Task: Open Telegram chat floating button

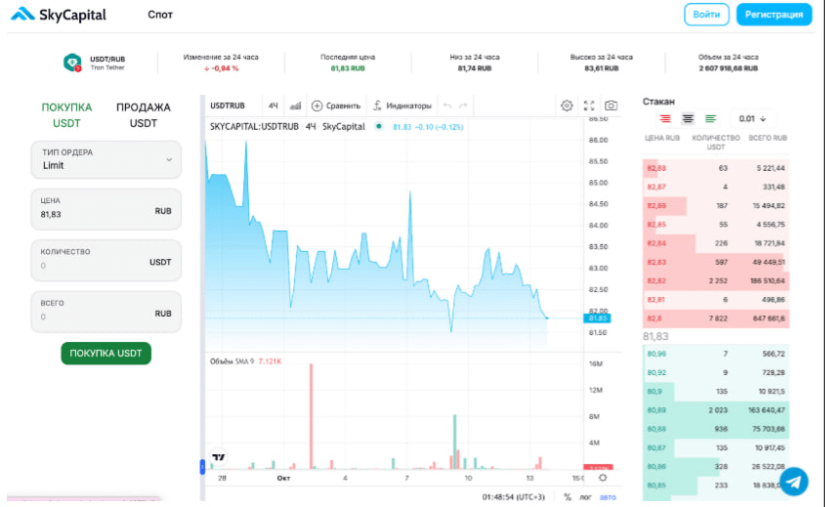Action: coord(794,481)
